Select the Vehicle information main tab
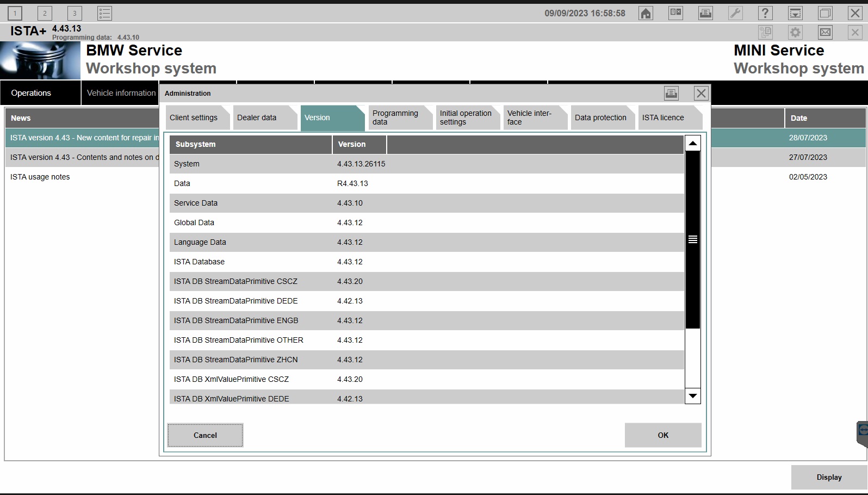Image resolution: width=868 pixels, height=495 pixels. point(121,93)
